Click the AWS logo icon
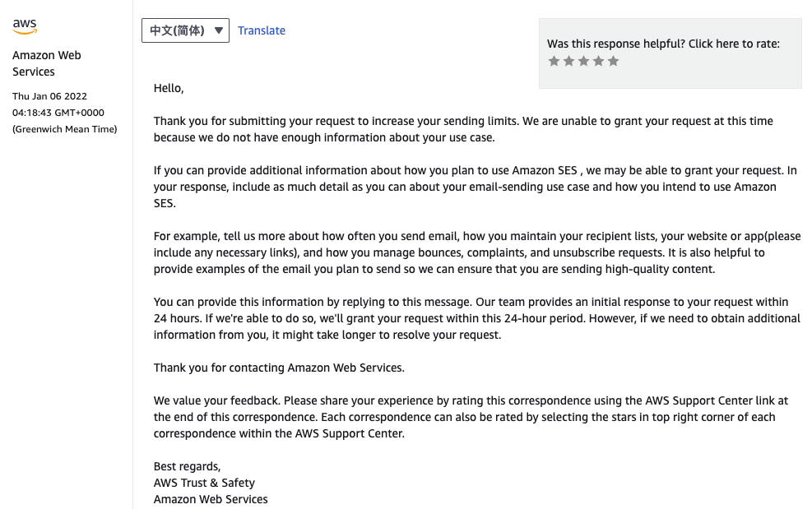The height and width of the screenshot is (509, 812). 24,26
